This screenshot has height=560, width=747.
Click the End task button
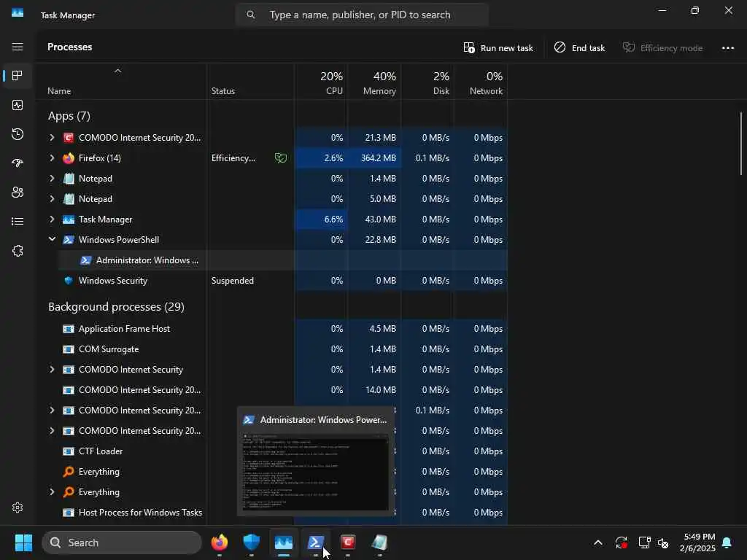point(579,47)
